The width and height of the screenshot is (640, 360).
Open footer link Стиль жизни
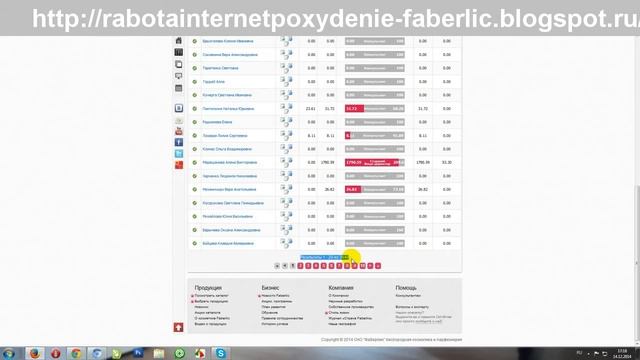click(x=339, y=313)
